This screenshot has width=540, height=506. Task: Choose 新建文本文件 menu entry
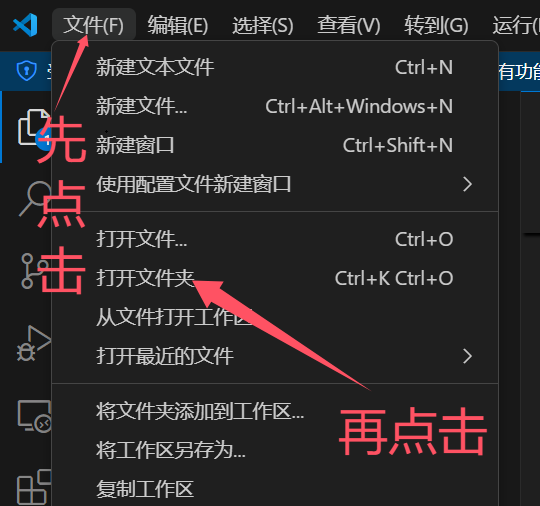(274, 67)
